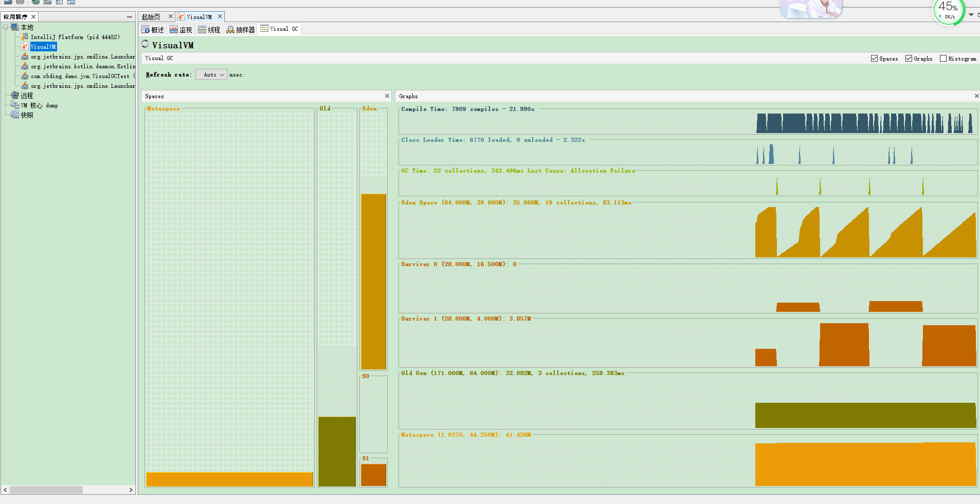Select the 本地 local computer node icon

coord(15,27)
